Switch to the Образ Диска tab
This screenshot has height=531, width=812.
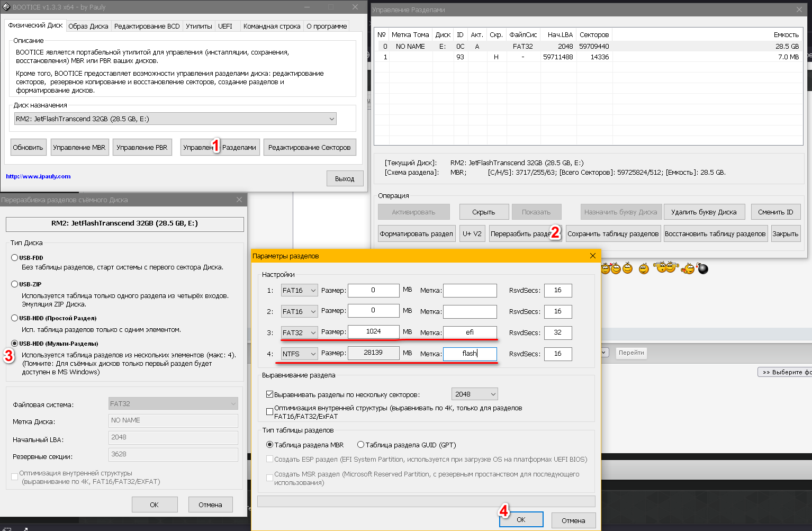tap(88, 26)
